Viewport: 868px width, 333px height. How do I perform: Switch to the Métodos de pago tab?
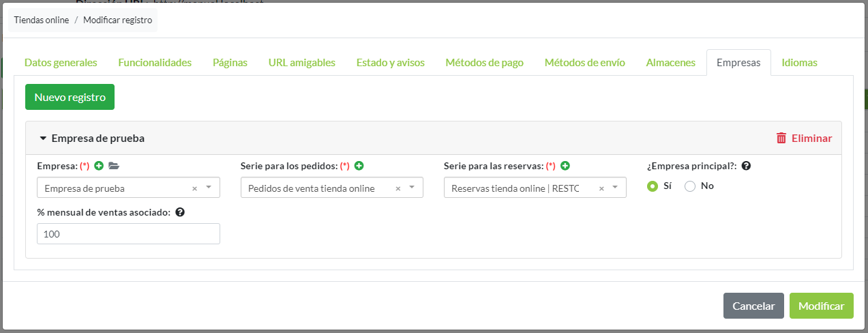pos(484,63)
